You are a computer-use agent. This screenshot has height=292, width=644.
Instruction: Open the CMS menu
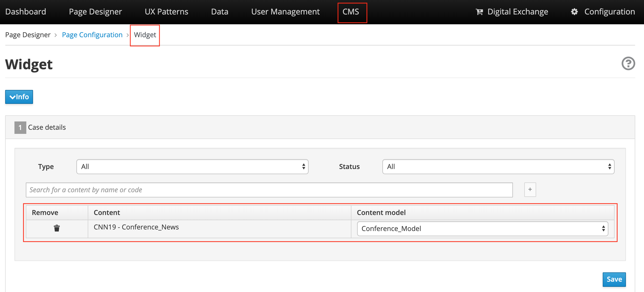point(351,12)
